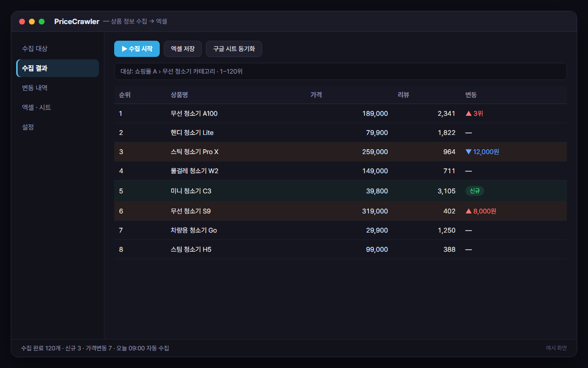The image size is (588, 368).
Task: Click the 신규 badge
Action: [x=475, y=191]
